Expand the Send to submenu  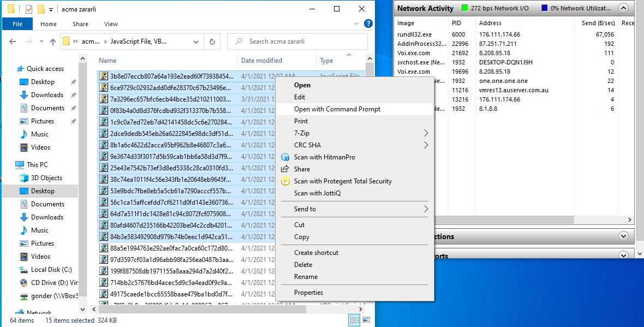point(426,209)
